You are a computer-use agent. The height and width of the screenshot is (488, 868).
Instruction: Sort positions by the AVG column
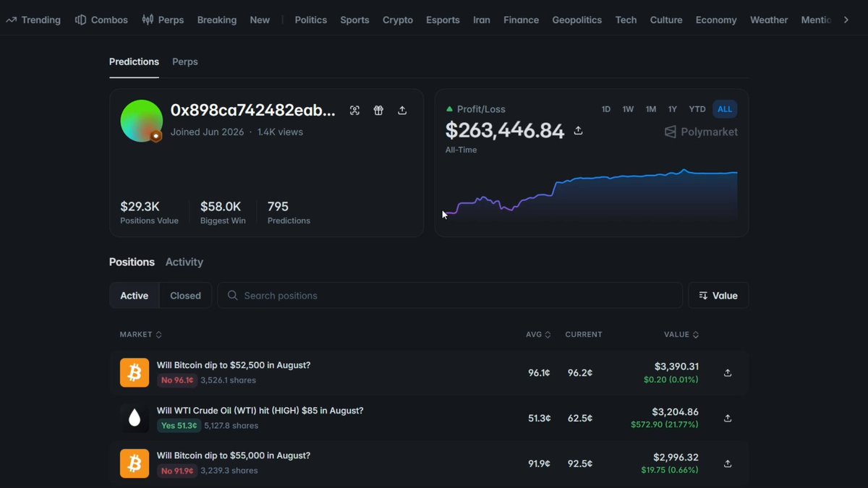[538, 335]
